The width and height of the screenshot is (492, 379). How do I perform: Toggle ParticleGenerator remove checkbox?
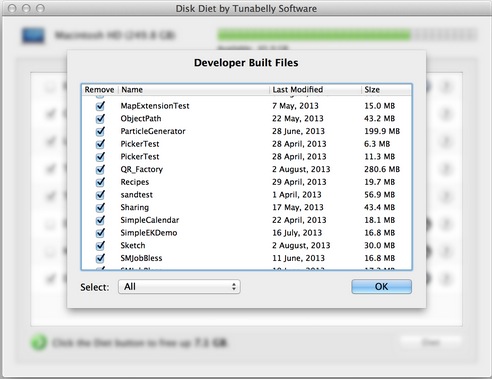click(x=100, y=131)
